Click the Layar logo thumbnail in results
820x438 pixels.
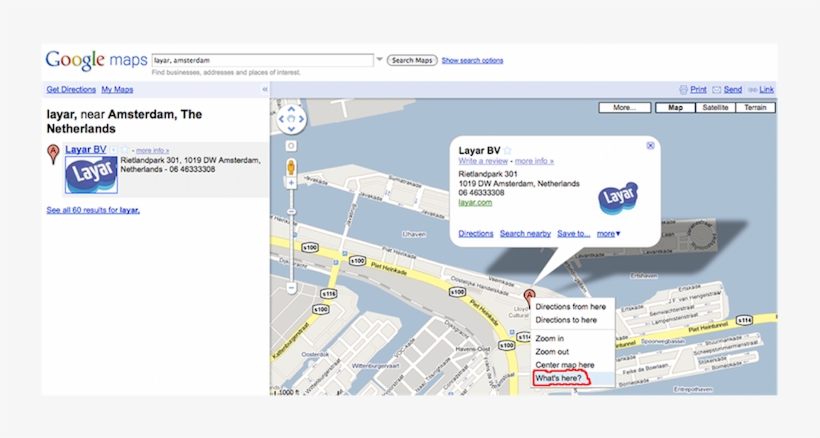[91, 175]
